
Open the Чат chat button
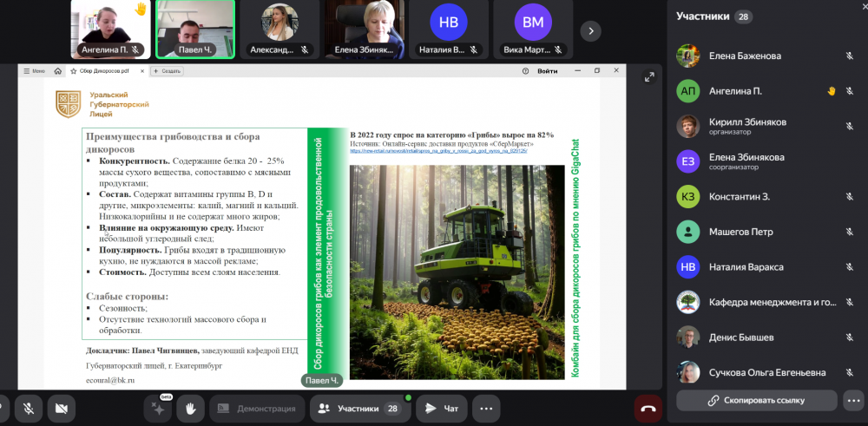pos(442,408)
